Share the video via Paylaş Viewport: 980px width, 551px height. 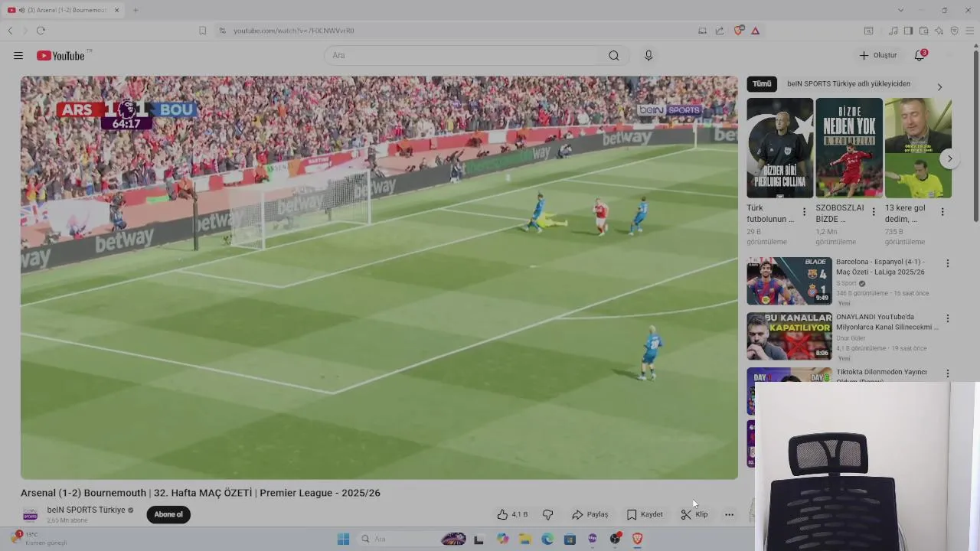(x=590, y=515)
